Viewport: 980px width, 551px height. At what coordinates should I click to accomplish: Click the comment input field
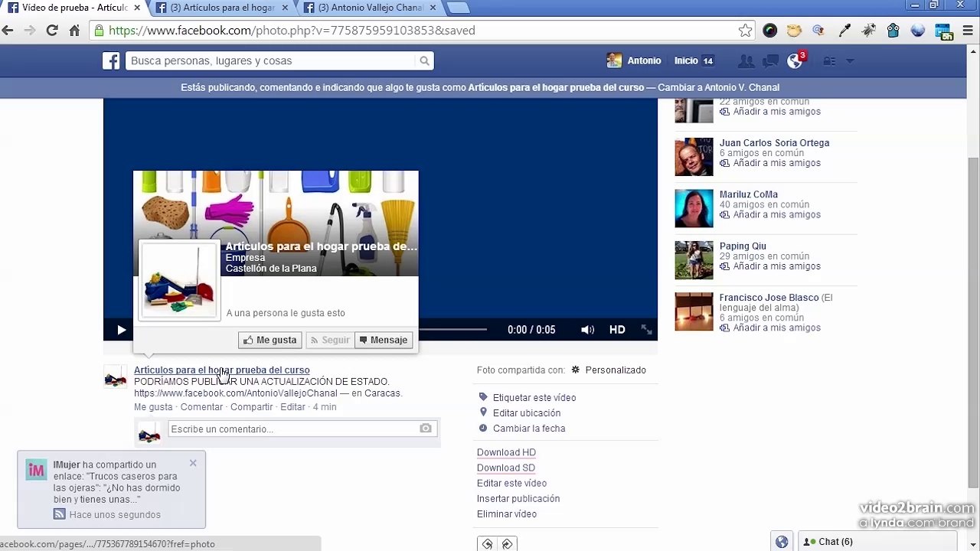(294, 429)
